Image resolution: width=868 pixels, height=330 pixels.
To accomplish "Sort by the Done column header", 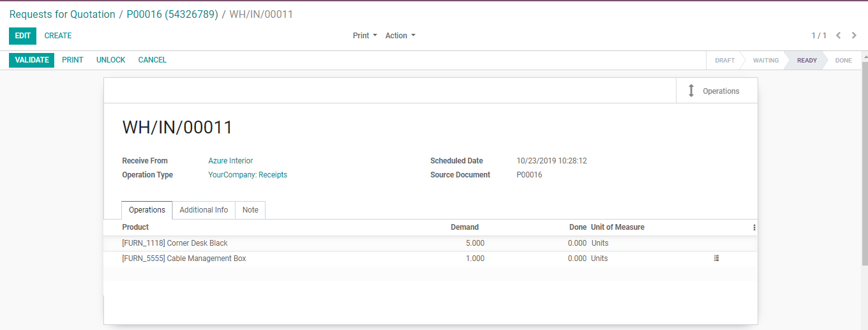I will coord(578,227).
